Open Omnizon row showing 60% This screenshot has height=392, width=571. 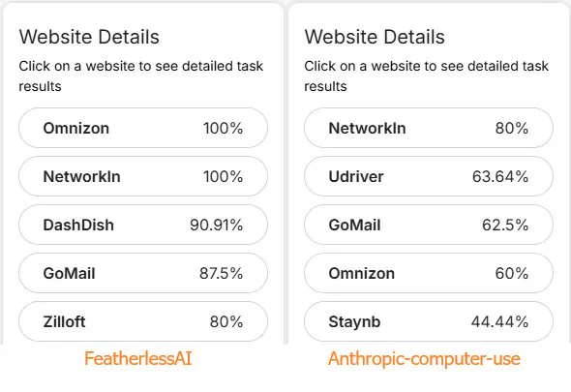[x=429, y=273]
